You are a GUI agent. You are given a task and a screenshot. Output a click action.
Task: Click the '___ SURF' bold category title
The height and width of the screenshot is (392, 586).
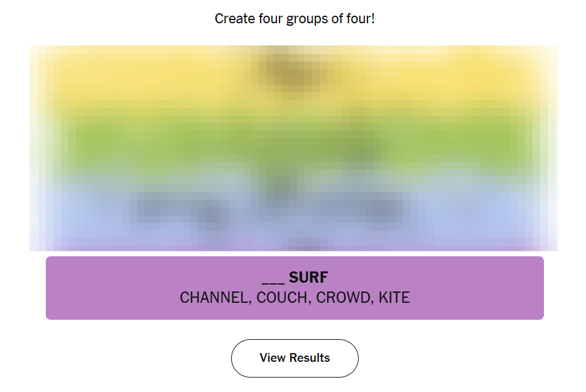[295, 278]
